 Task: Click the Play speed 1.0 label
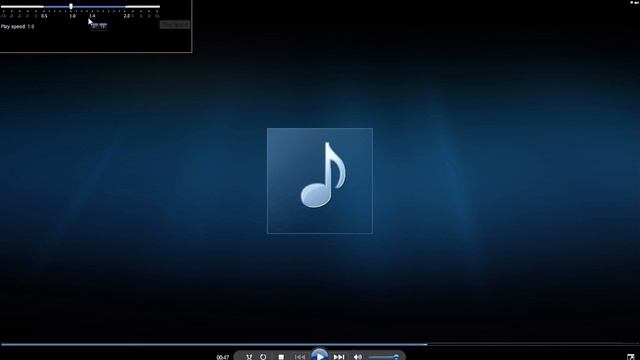pos(18,27)
